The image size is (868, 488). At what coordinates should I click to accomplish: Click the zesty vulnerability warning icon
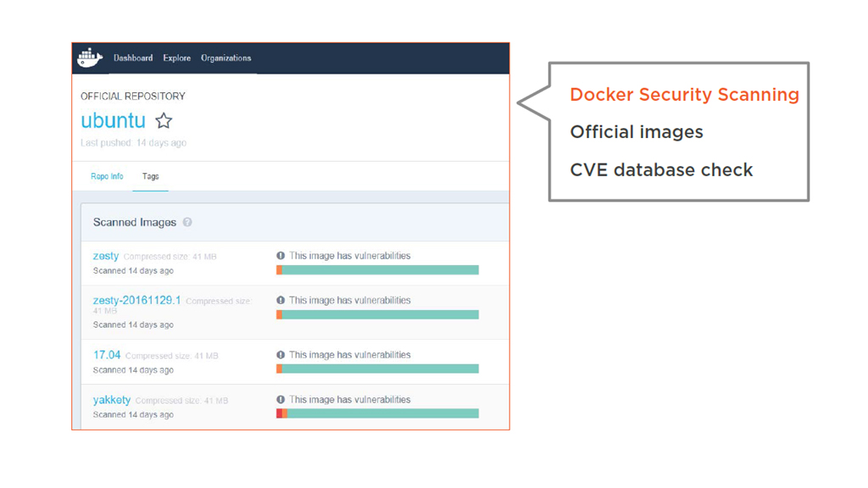click(x=281, y=256)
